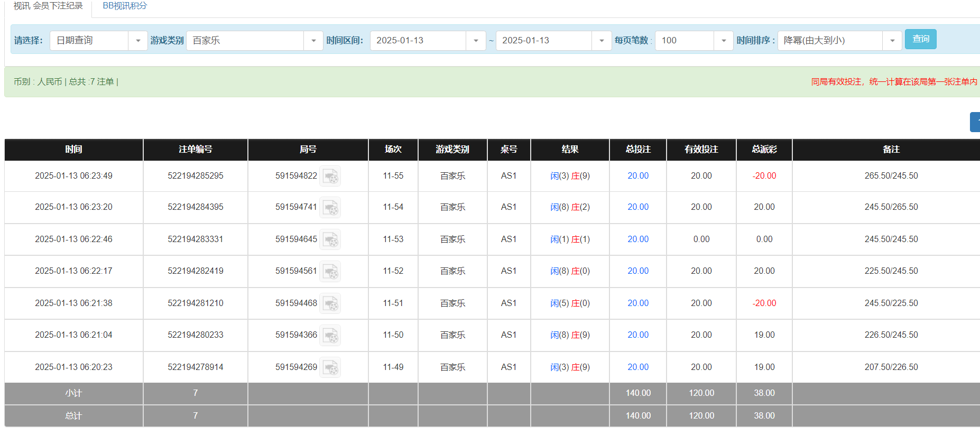Click the blue button at right edge
This screenshot has width=980, height=435.
click(x=975, y=122)
